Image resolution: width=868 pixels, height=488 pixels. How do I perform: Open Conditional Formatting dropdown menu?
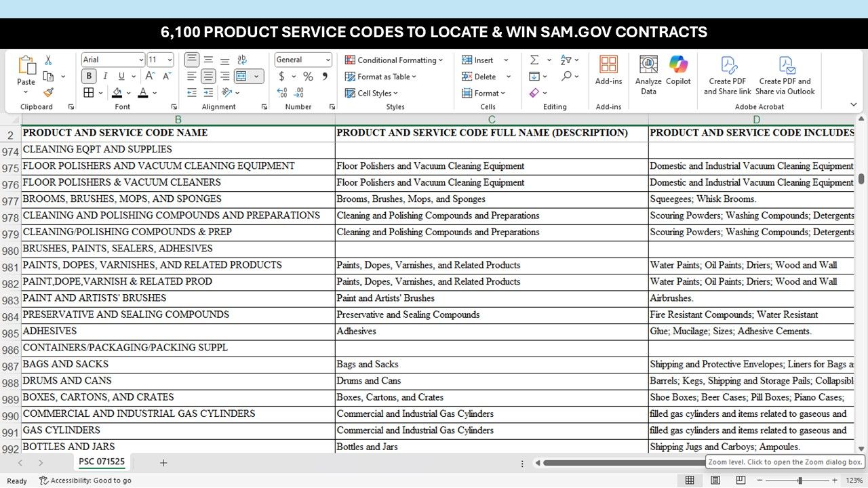394,60
